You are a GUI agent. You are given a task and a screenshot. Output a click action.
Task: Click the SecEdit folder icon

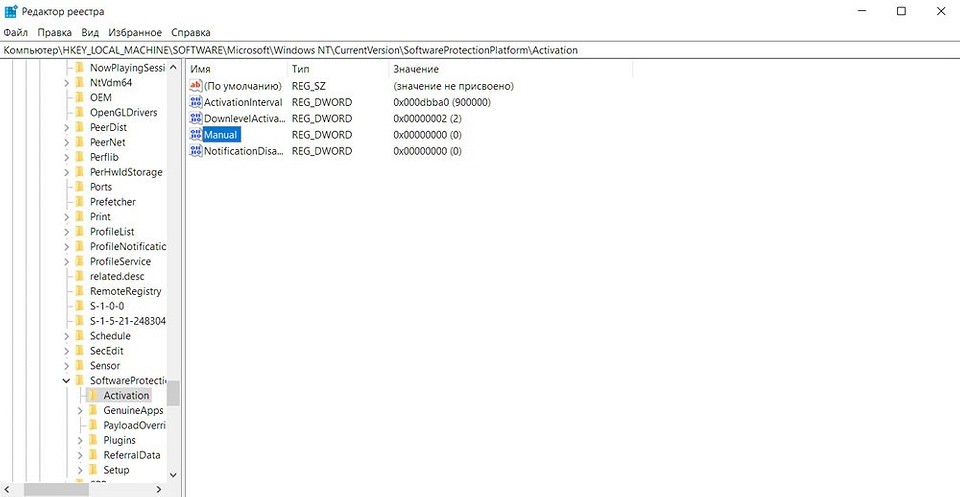click(x=79, y=351)
